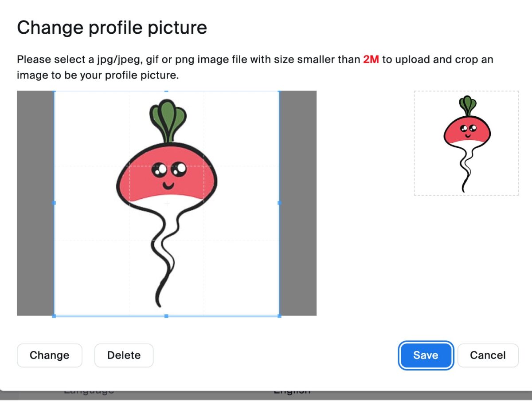Image resolution: width=532 pixels, height=402 pixels.
Task: Cancel the profile picture change
Action: click(488, 355)
